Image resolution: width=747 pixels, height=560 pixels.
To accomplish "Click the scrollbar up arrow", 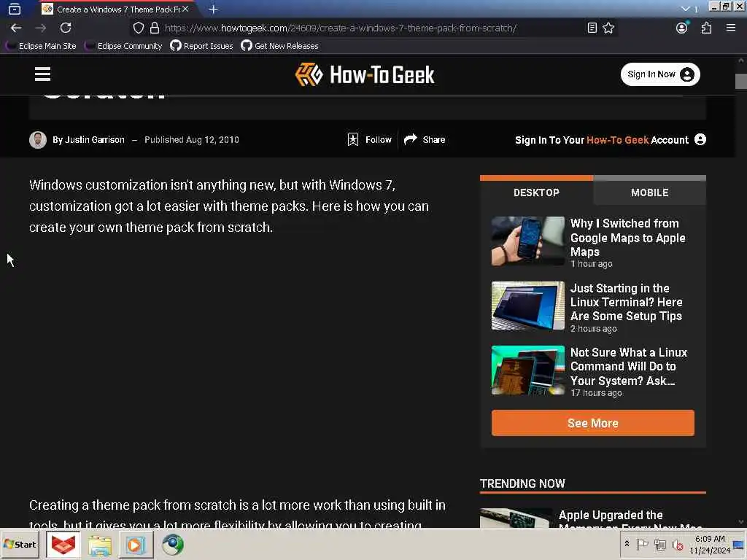I will click(741, 61).
